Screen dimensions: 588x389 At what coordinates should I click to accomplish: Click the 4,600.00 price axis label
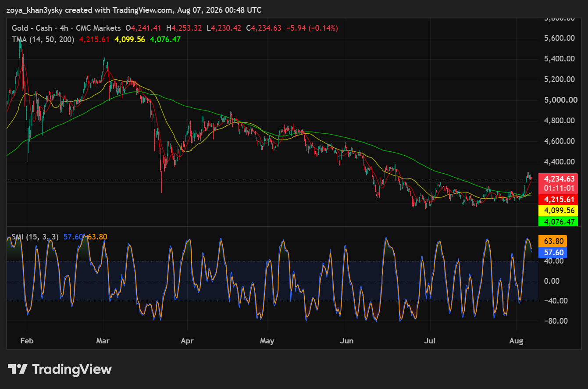click(x=559, y=141)
